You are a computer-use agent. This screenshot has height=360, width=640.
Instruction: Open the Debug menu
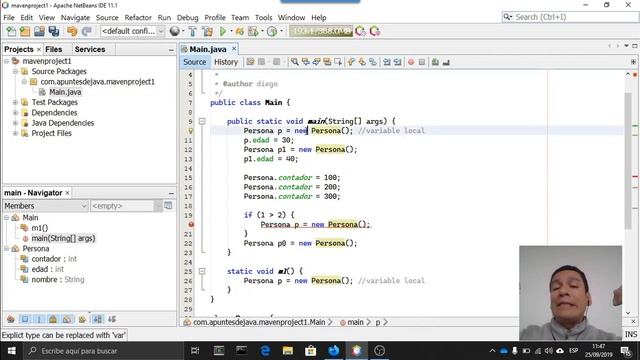coord(187,18)
